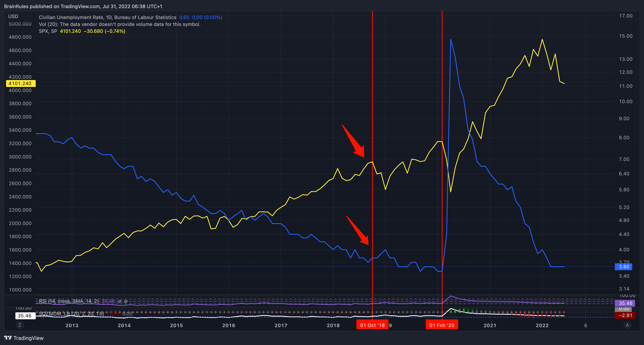Click the gray 0.00 tag above −2.91
644x345 pixels.
tap(623, 309)
